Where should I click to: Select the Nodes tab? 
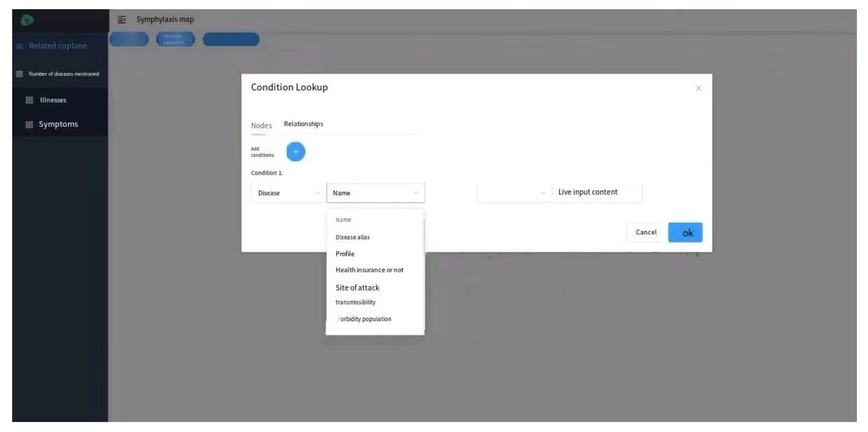(x=261, y=125)
